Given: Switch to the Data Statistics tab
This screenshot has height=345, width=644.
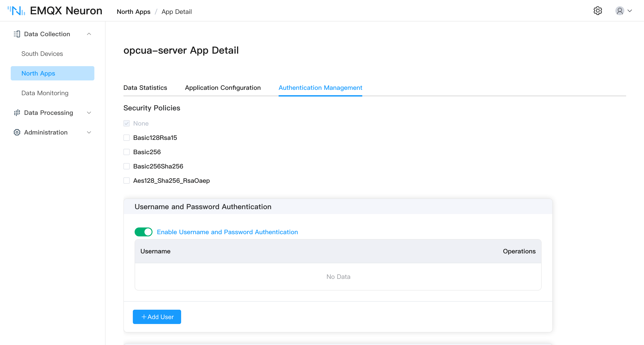Looking at the screenshot, I should 145,88.
